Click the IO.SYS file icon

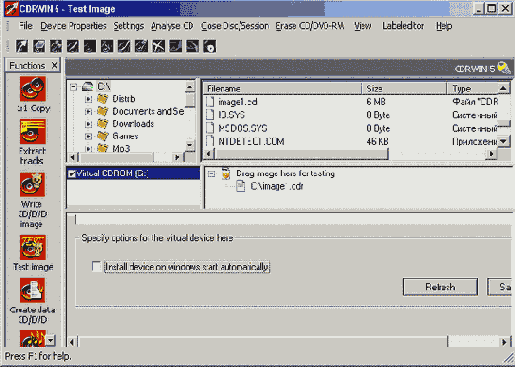coord(210,115)
